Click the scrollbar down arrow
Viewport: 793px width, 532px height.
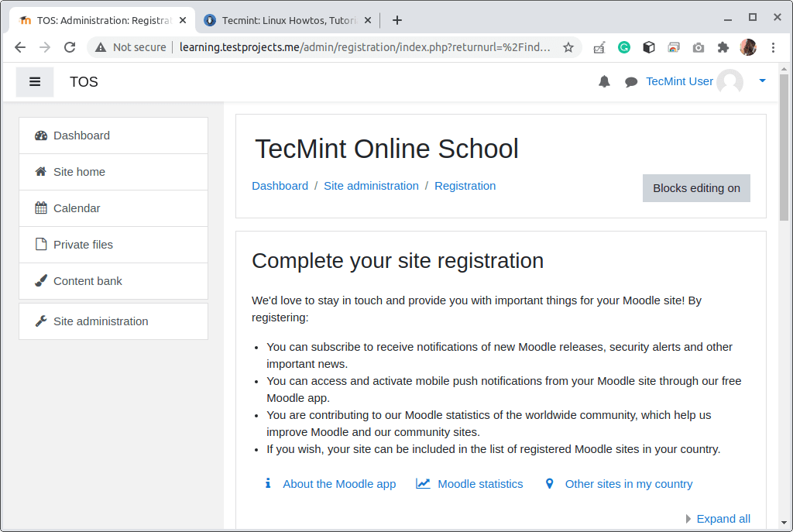784,523
